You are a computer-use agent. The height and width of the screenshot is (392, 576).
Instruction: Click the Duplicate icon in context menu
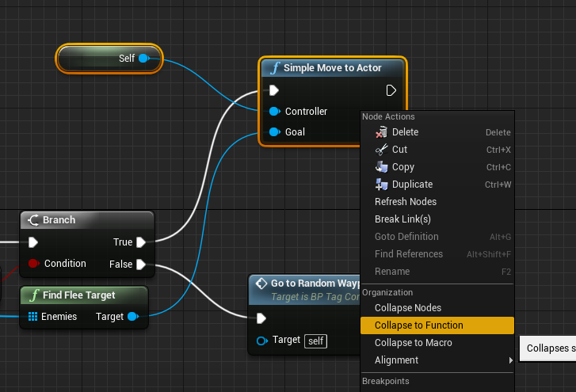coord(381,185)
